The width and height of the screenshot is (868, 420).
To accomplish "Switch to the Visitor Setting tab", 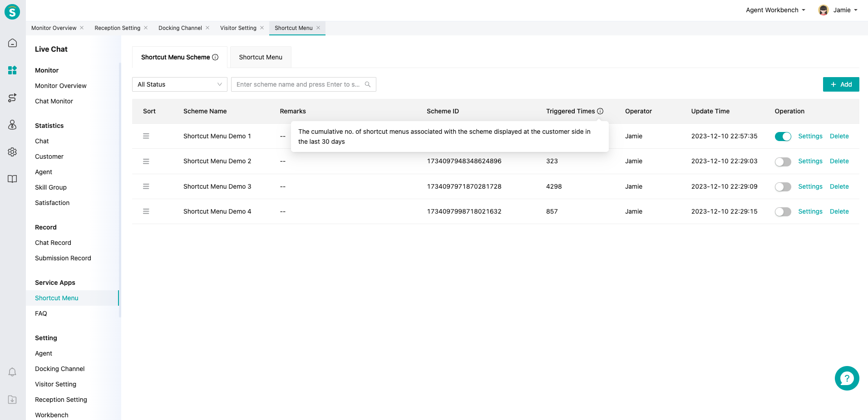I will coord(238,28).
